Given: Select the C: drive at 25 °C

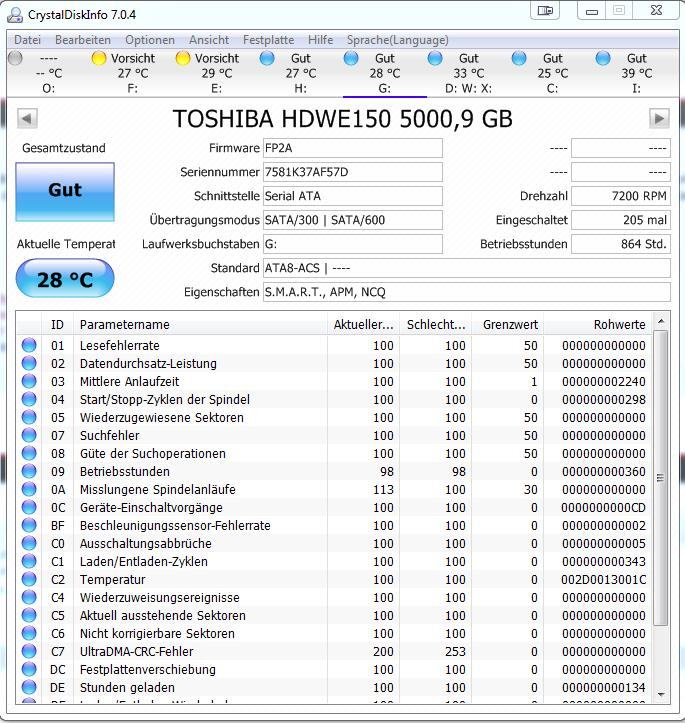Looking at the screenshot, I should 552,73.
